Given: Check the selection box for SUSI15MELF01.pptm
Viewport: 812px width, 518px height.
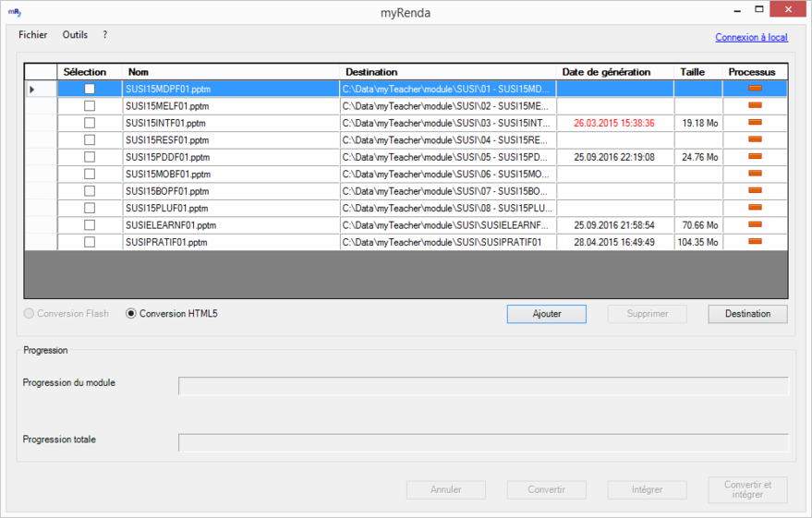Looking at the screenshot, I should [x=90, y=106].
